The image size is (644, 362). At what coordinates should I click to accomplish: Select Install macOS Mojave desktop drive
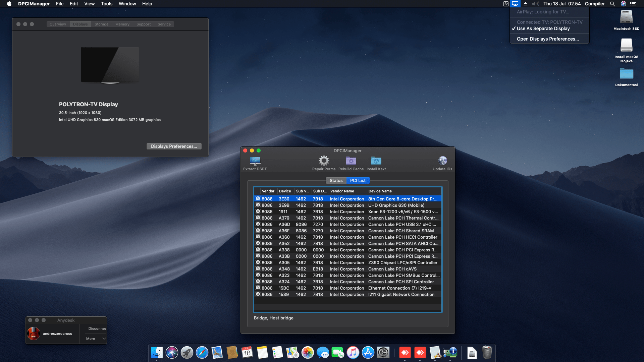[x=626, y=45]
